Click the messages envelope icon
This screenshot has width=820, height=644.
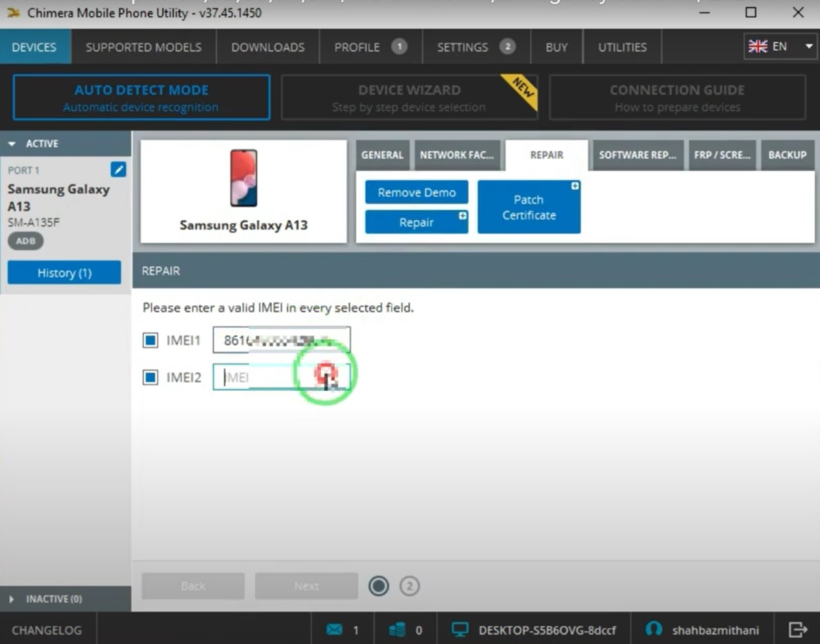tap(334, 630)
